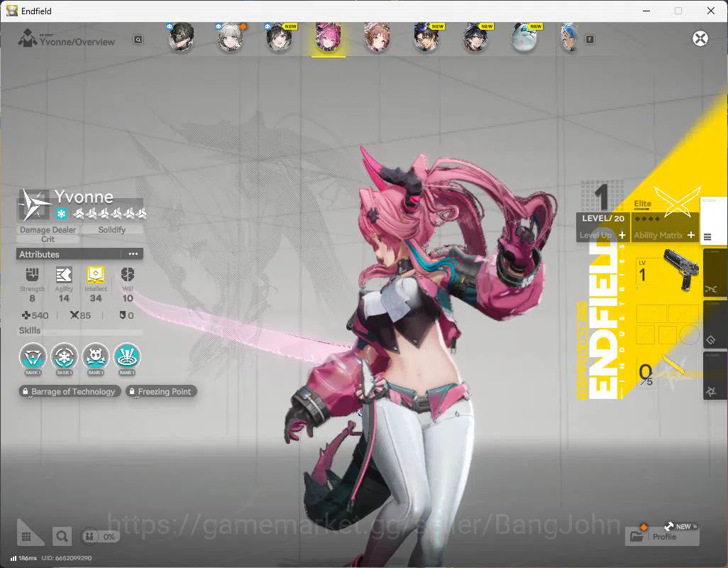Select the blue-haired operator portrait

(x=570, y=38)
